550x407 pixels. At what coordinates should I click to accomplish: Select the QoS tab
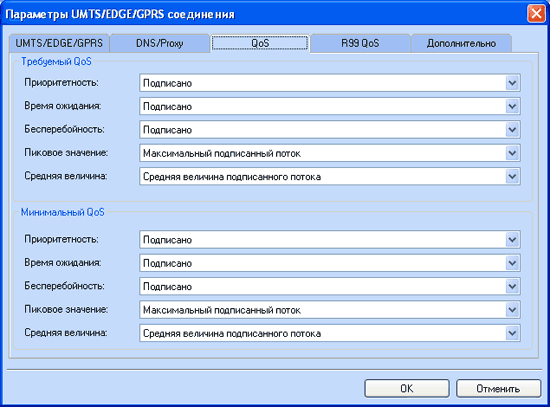(x=260, y=43)
